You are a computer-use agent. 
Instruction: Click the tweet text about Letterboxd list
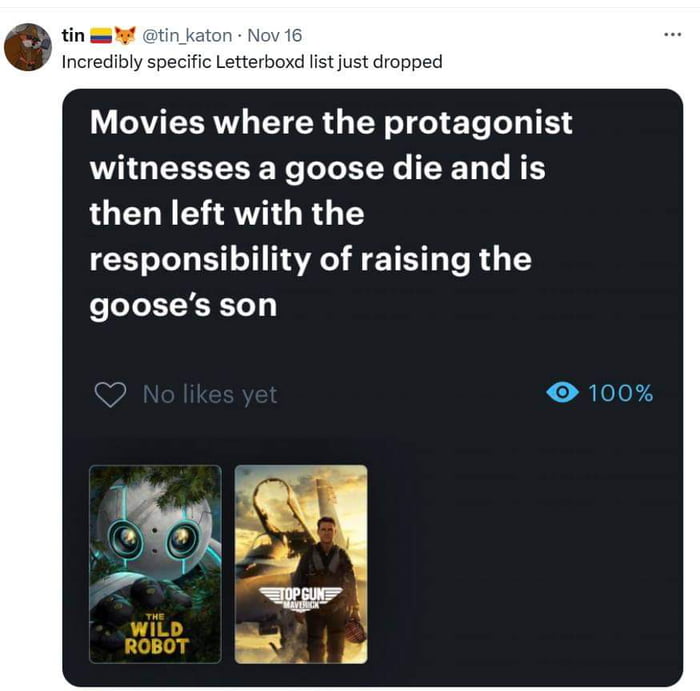(252, 62)
